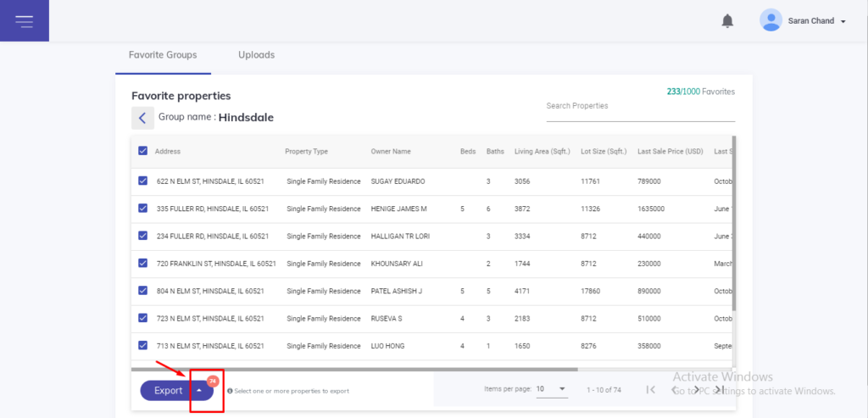Select owner LUO HONG cell
The height and width of the screenshot is (418, 868).
[387, 346]
